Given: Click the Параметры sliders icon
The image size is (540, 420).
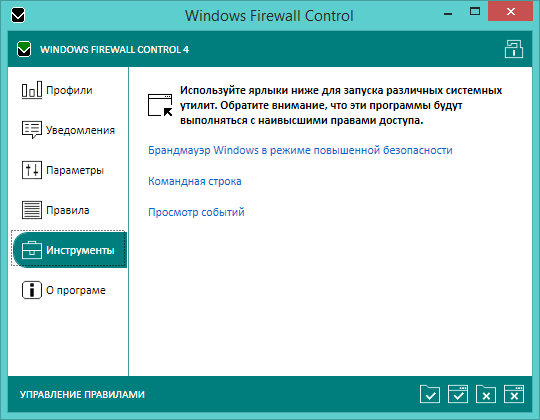Looking at the screenshot, I should click(x=32, y=170).
